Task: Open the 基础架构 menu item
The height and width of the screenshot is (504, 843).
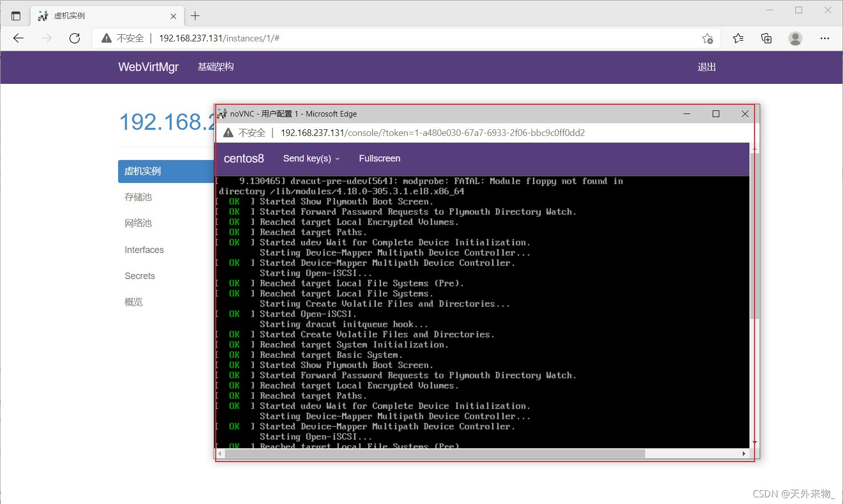Action: [x=215, y=67]
